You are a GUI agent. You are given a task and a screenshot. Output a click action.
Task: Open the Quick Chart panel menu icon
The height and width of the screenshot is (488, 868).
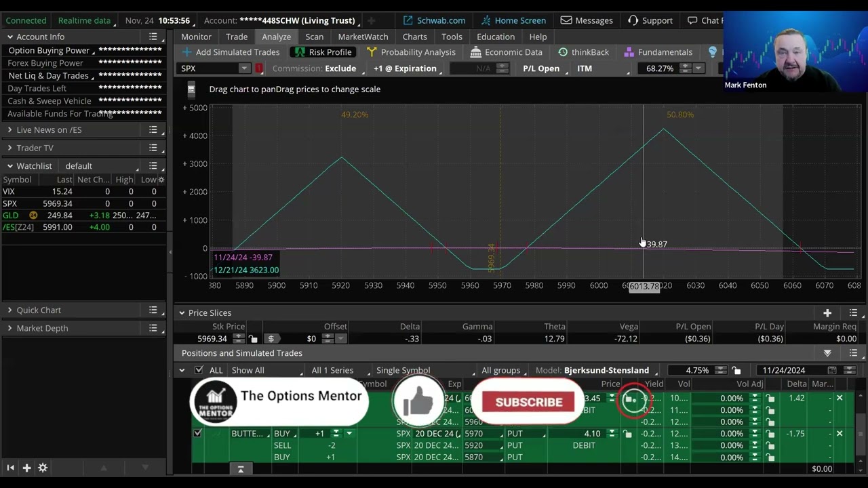[x=153, y=310]
